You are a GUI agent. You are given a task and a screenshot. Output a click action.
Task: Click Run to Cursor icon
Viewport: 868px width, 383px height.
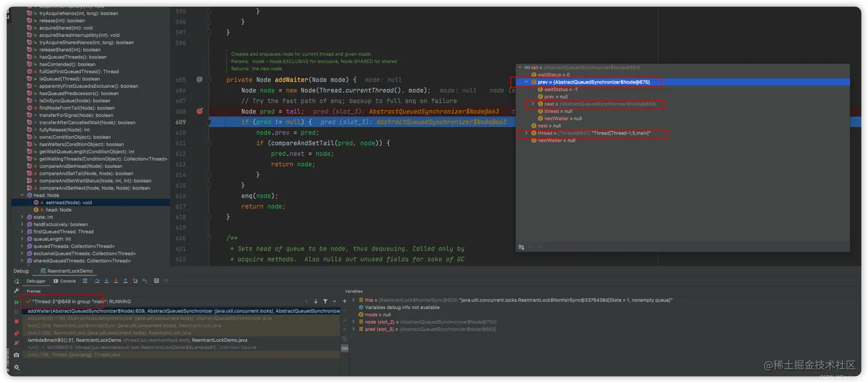[x=145, y=281]
